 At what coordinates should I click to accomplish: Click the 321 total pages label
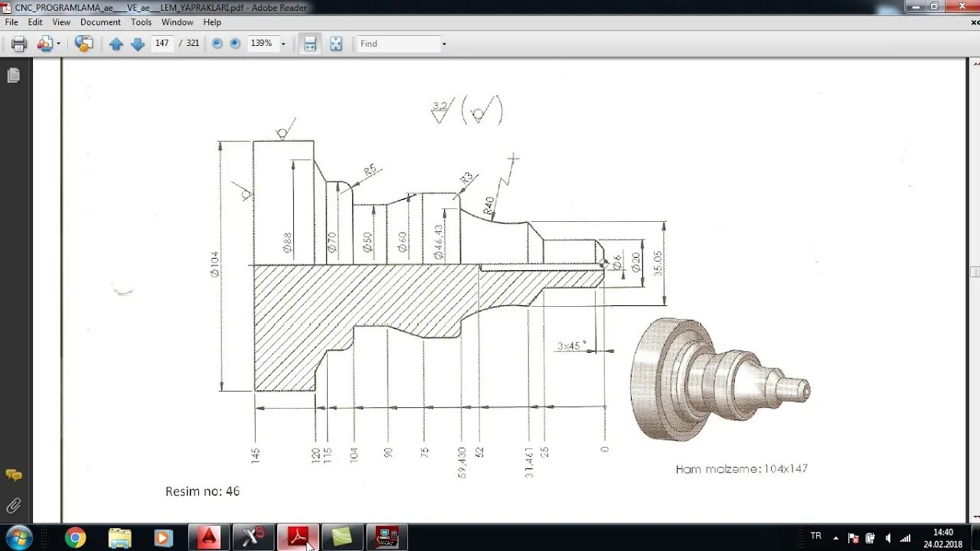coord(193,44)
